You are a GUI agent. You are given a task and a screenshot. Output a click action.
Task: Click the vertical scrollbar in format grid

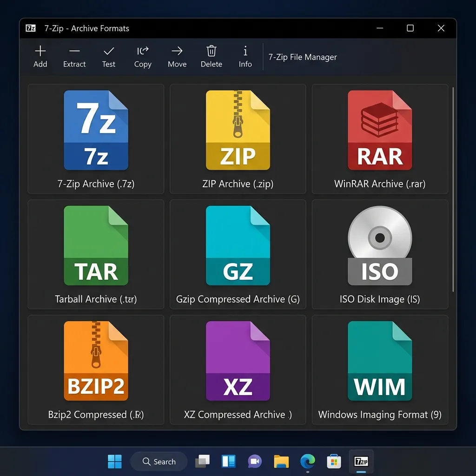pos(453,190)
